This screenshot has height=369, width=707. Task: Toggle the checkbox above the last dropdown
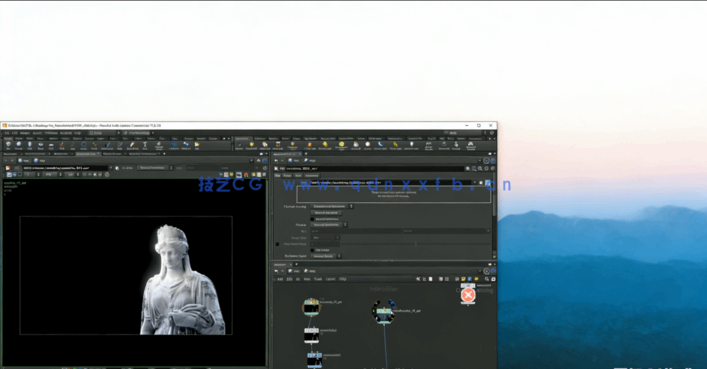pos(312,250)
